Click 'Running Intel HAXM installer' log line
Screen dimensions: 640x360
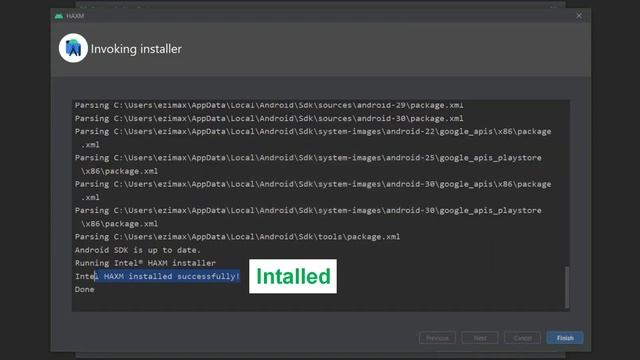tap(145, 263)
